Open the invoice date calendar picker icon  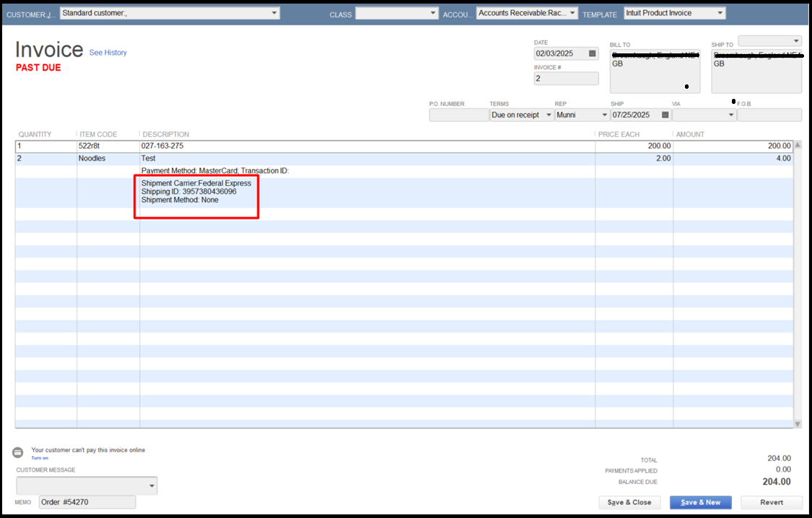[x=593, y=53]
